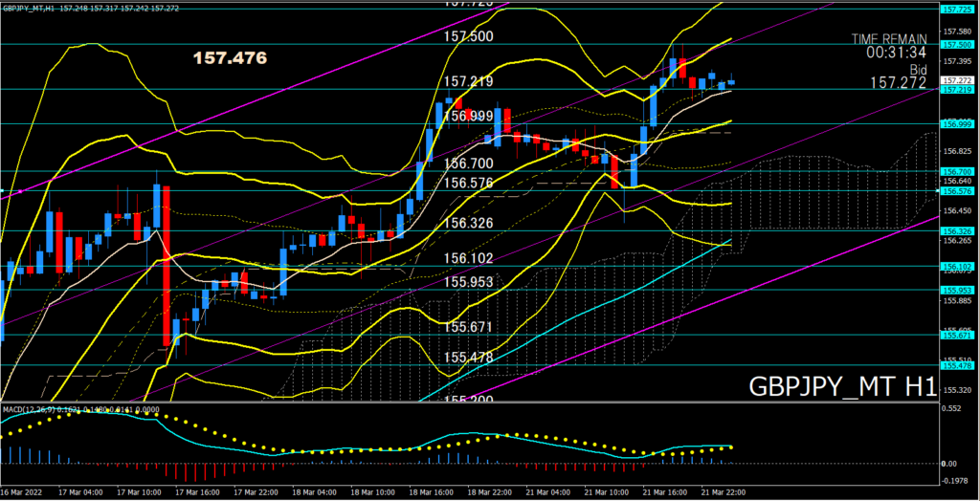Image resolution: width=980 pixels, height=501 pixels.
Task: Select the cyan 157.725 axis price tag
Action: point(956,10)
